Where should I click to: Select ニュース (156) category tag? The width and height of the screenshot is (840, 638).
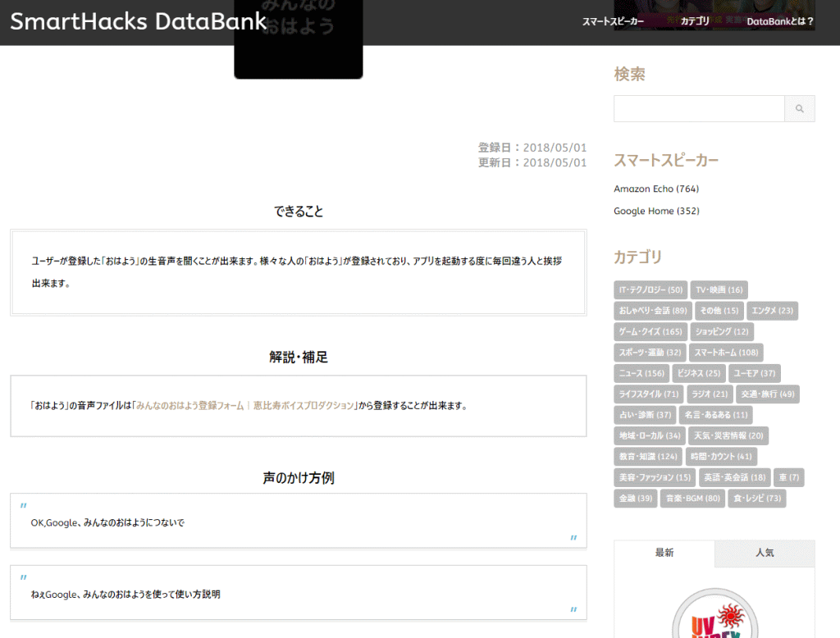click(x=641, y=373)
